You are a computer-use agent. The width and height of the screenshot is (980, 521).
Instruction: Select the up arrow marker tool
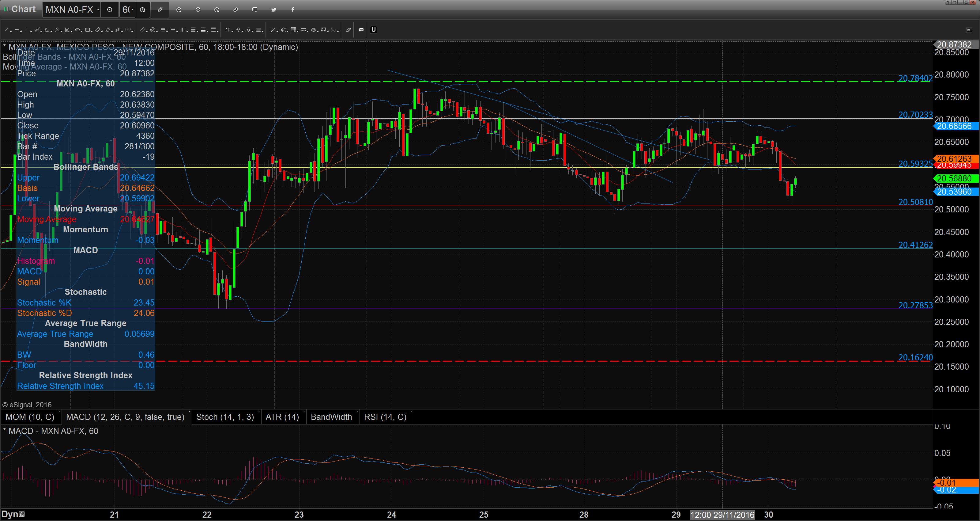(x=238, y=30)
